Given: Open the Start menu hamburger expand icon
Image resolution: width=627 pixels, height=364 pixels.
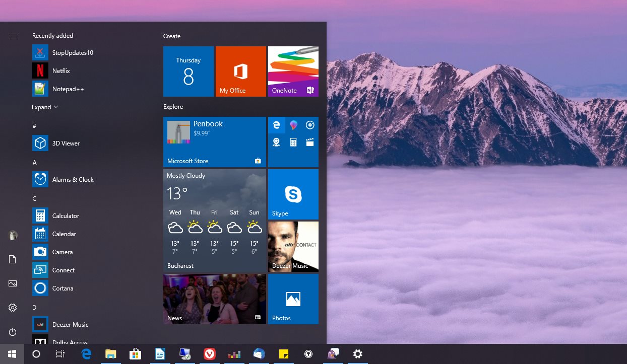Looking at the screenshot, I should [13, 36].
